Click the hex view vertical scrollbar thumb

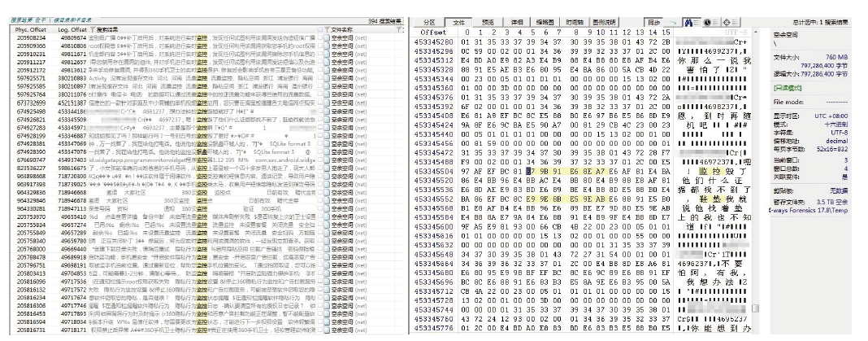click(754, 308)
